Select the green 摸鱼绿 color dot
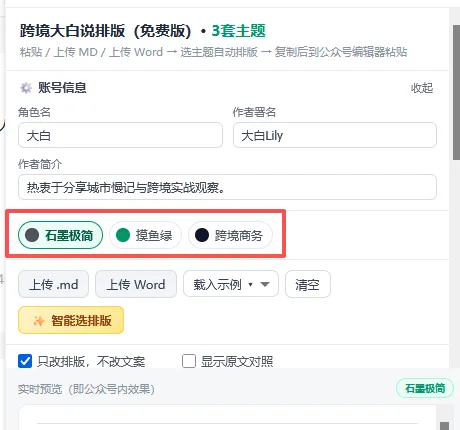The width and height of the screenshot is (460, 430). point(123,235)
